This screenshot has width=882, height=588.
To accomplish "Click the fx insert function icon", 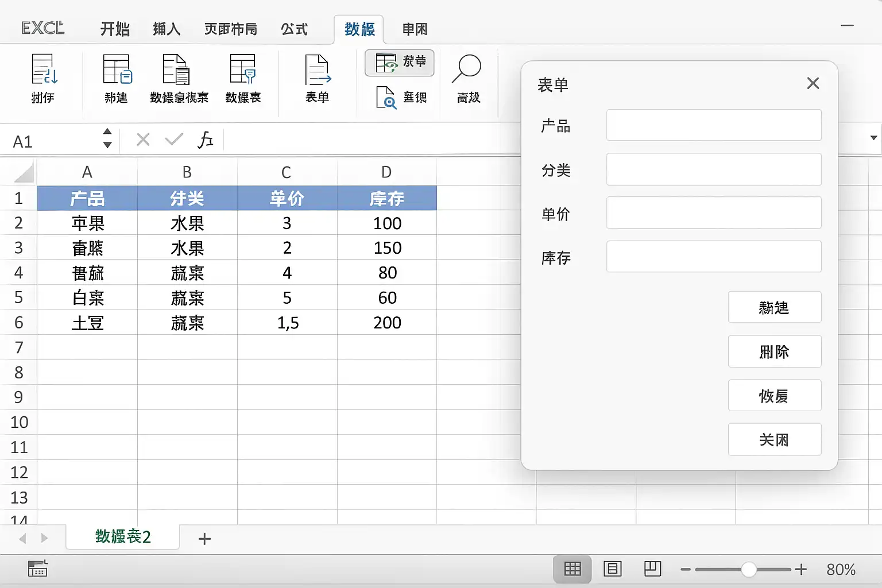I will 205,140.
